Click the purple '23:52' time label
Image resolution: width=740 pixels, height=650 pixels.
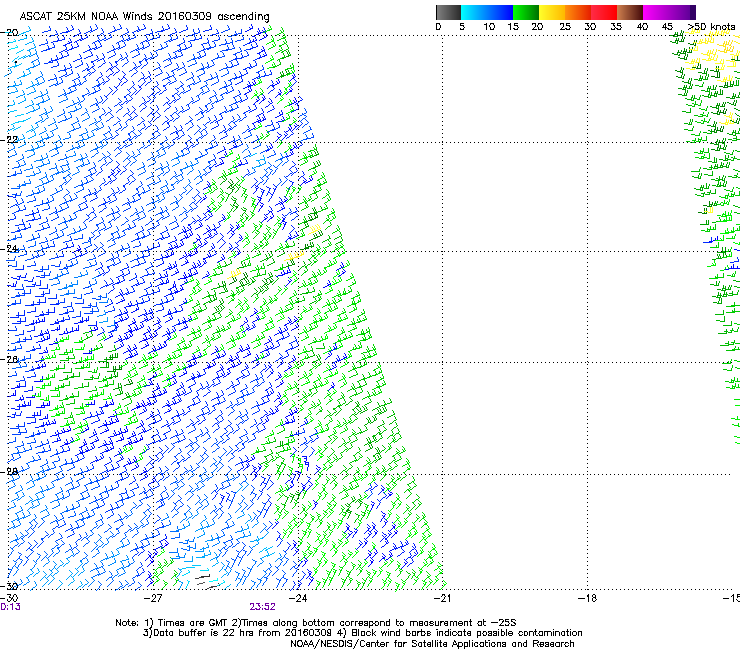click(x=262, y=607)
